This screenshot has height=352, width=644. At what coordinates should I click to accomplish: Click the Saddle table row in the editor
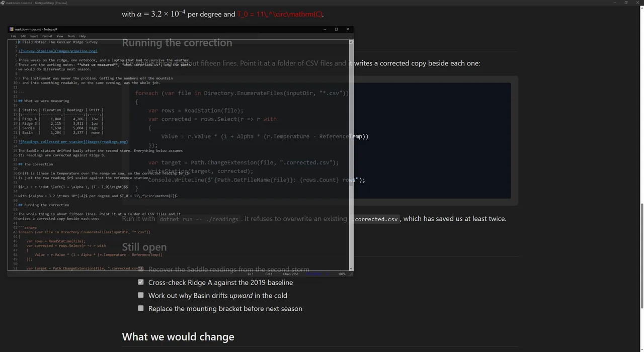61,128
